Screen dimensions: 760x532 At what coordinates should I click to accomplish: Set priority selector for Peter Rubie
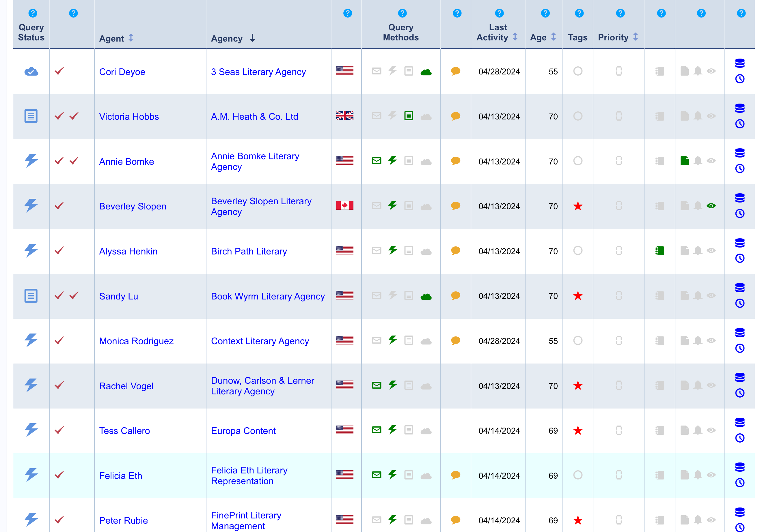tap(619, 520)
